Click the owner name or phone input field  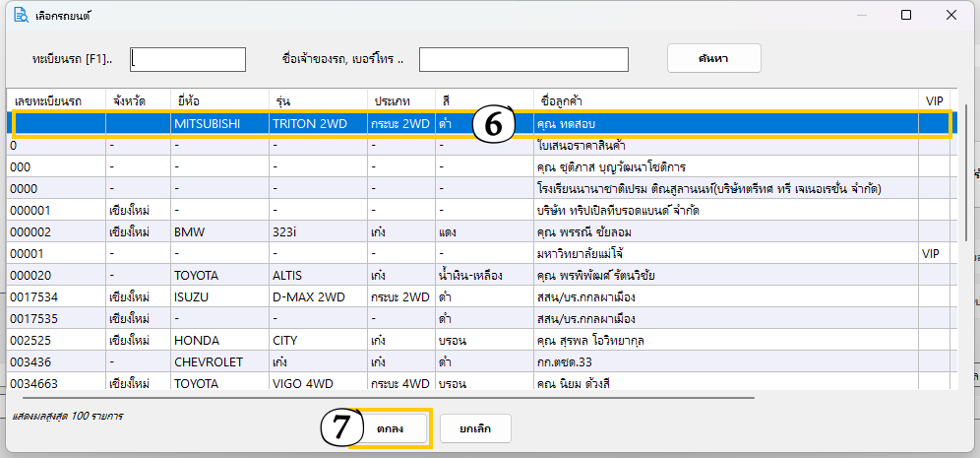(523, 60)
